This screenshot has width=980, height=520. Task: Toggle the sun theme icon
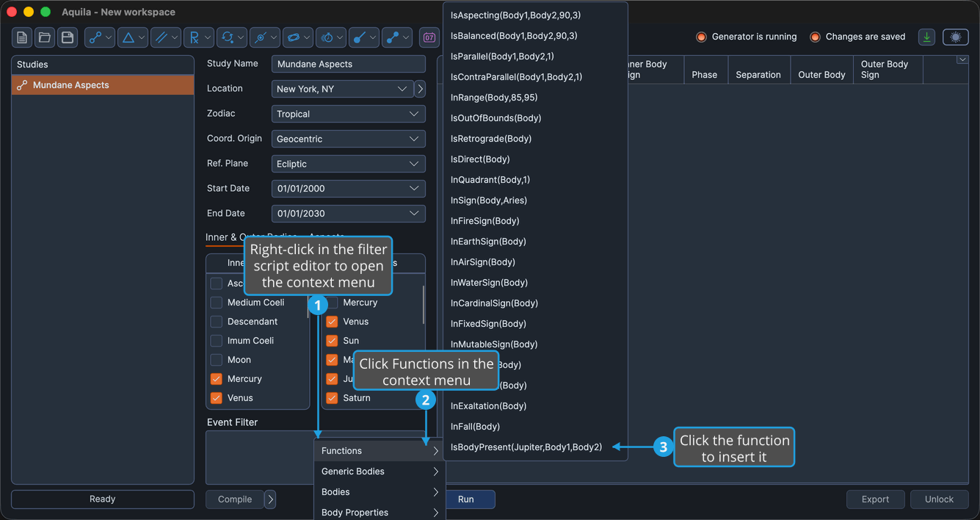point(956,37)
